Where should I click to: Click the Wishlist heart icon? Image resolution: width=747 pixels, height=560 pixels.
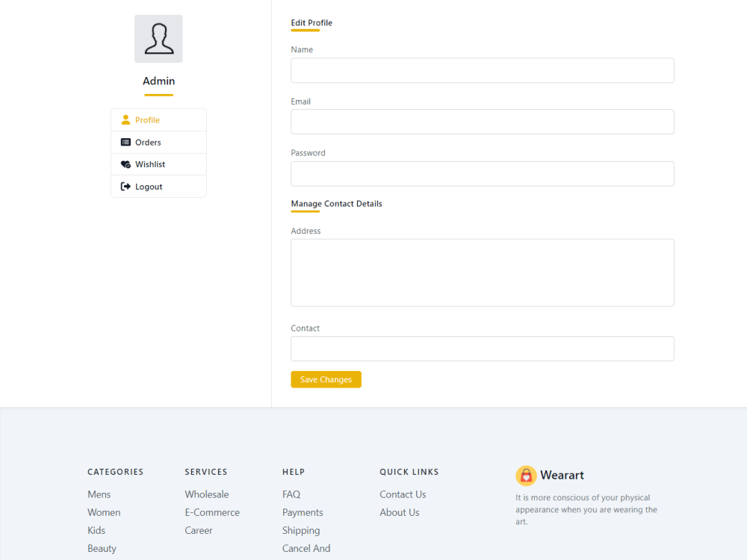pyautogui.click(x=125, y=164)
